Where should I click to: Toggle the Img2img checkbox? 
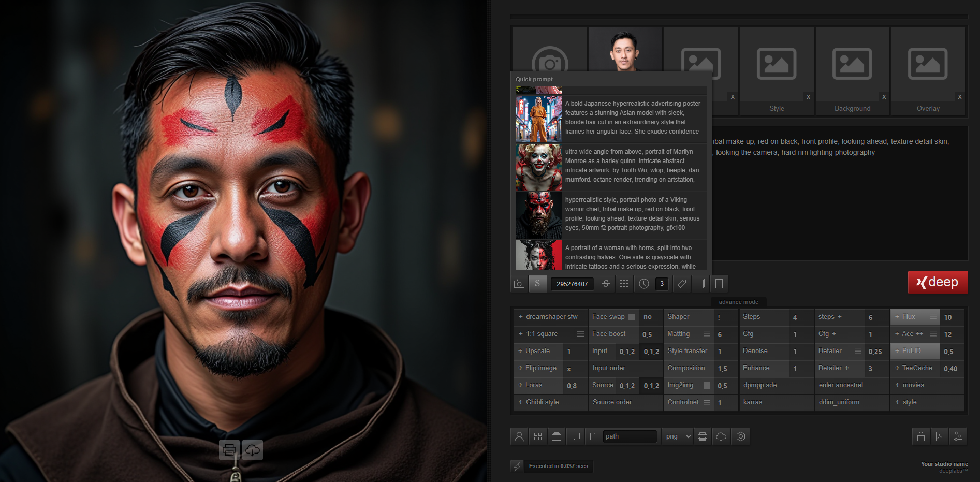point(707,385)
